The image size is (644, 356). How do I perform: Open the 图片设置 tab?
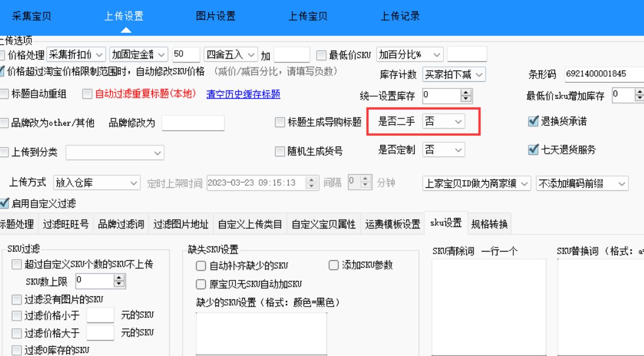click(216, 16)
